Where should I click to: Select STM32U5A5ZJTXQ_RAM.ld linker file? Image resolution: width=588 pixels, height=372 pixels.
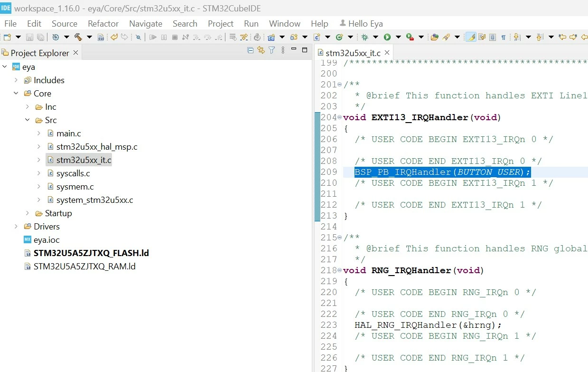pos(84,267)
